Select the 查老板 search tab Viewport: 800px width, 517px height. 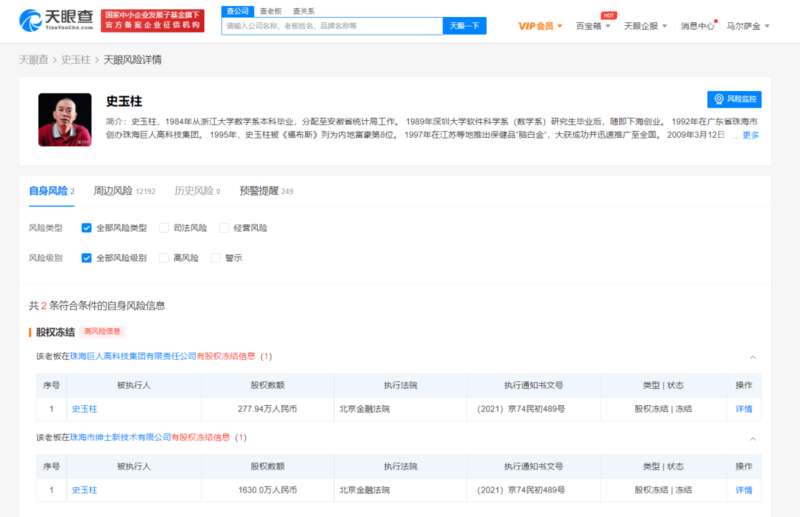tap(270, 11)
